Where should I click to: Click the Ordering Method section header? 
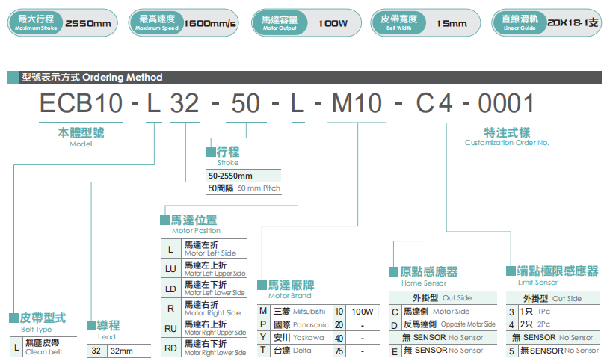[x=304, y=77]
